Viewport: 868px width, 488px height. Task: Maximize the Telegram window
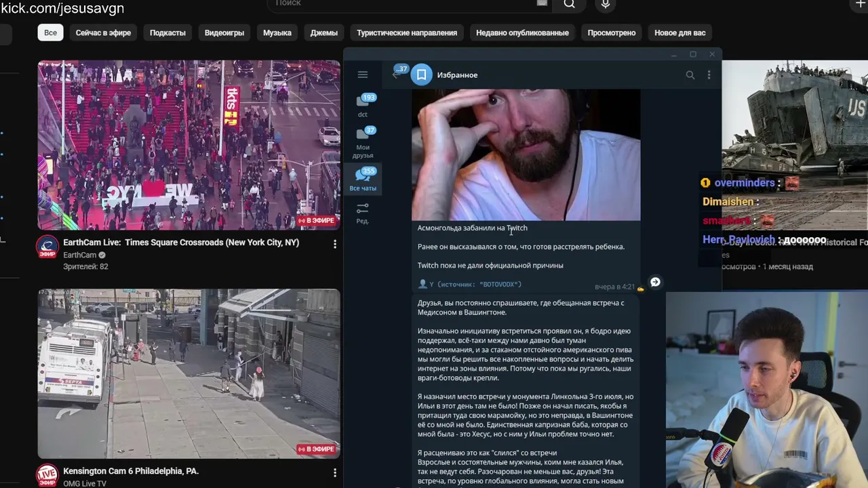693,54
